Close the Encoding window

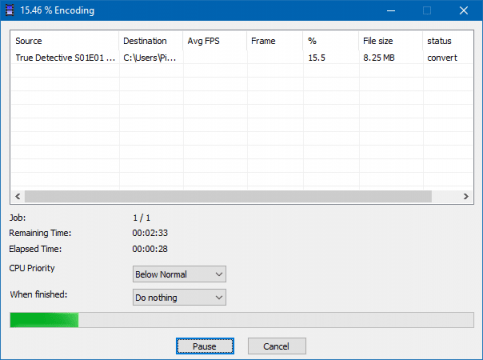(x=464, y=11)
